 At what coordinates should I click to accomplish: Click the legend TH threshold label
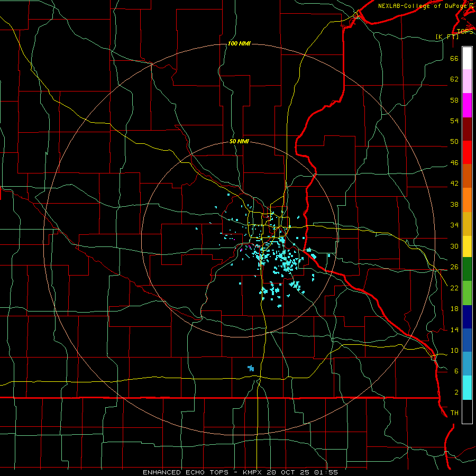[454, 413]
